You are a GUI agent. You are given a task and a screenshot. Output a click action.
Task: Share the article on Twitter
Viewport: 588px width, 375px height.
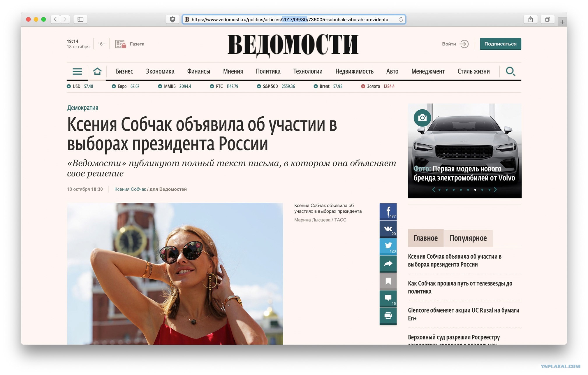[388, 246]
